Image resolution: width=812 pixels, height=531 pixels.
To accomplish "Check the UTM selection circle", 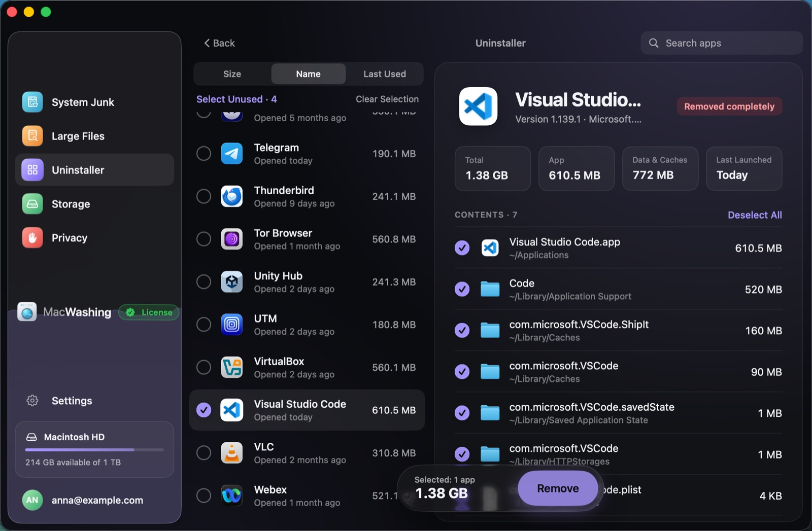I will 204,325.
